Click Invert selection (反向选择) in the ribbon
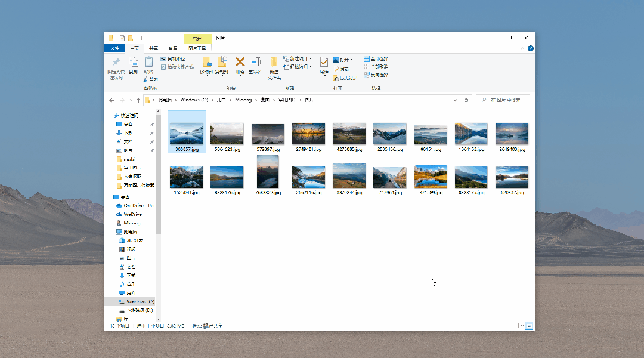This screenshot has width=644, height=358. tap(376, 75)
